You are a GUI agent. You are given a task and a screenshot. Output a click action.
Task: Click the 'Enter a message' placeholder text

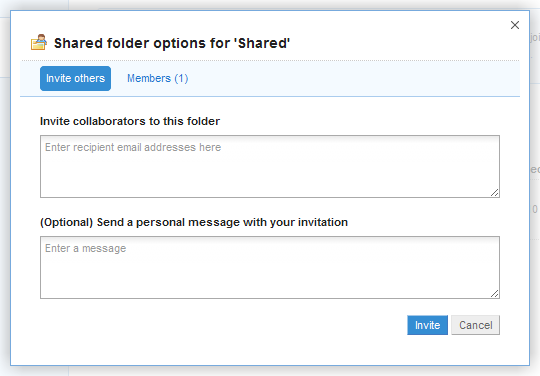click(85, 248)
